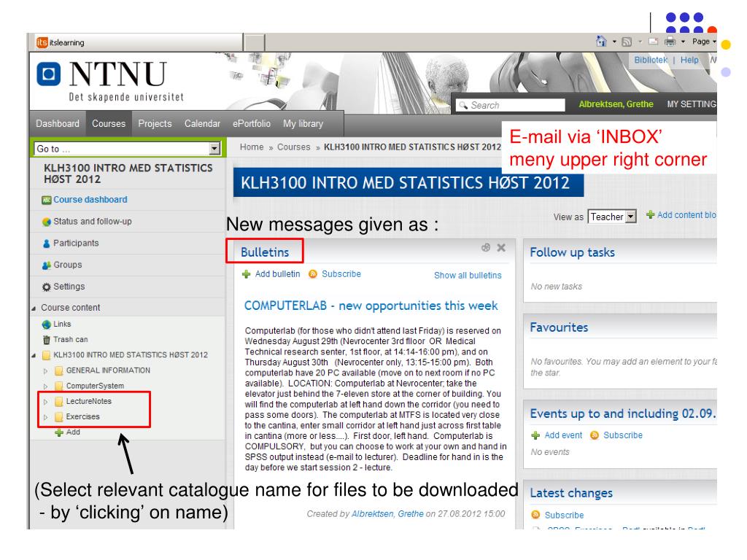
Task: Click the Help link in header
Action: point(689,60)
